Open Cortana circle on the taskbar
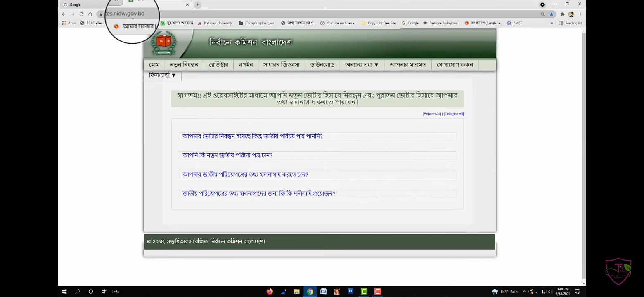 pos(91,292)
